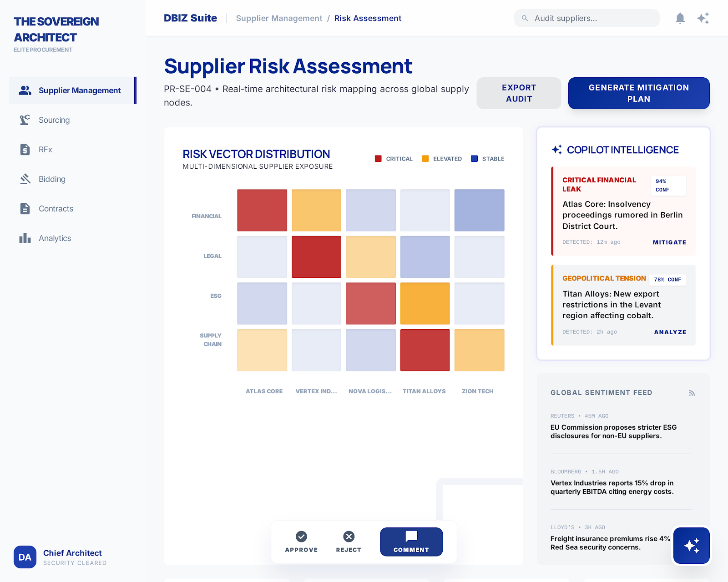The height and width of the screenshot is (582, 728).
Task: Click the Sourcing robot-arm icon
Action: 25,120
